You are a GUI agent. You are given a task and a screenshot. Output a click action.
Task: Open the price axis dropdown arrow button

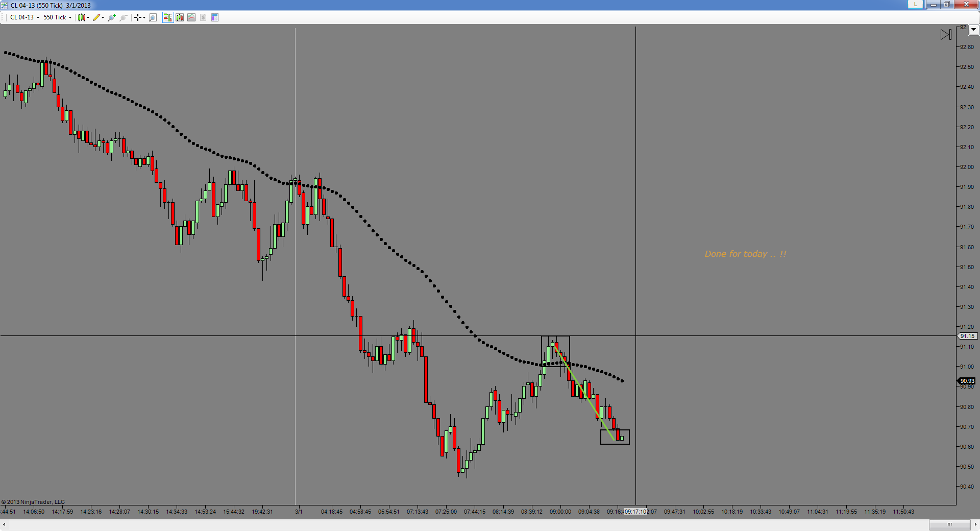(973, 30)
